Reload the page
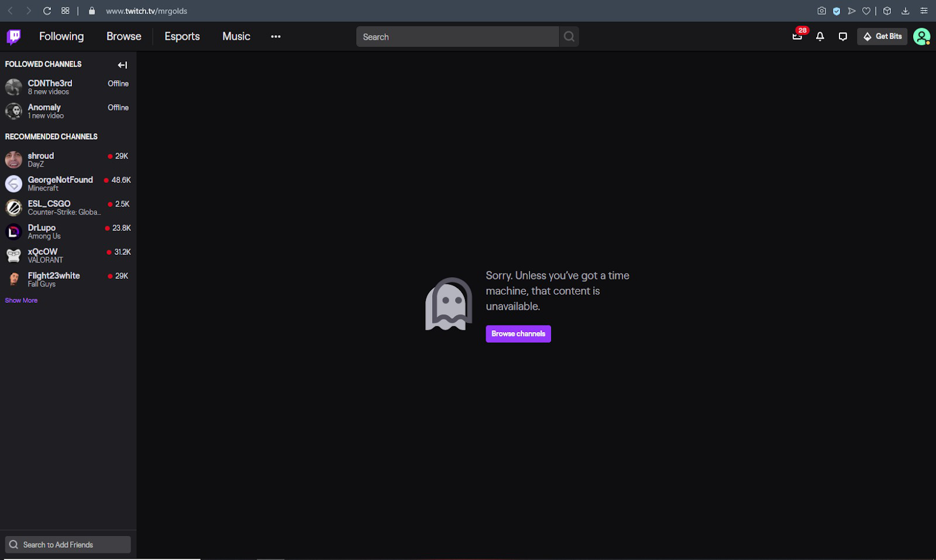Screen dimensions: 936x560 47,11
